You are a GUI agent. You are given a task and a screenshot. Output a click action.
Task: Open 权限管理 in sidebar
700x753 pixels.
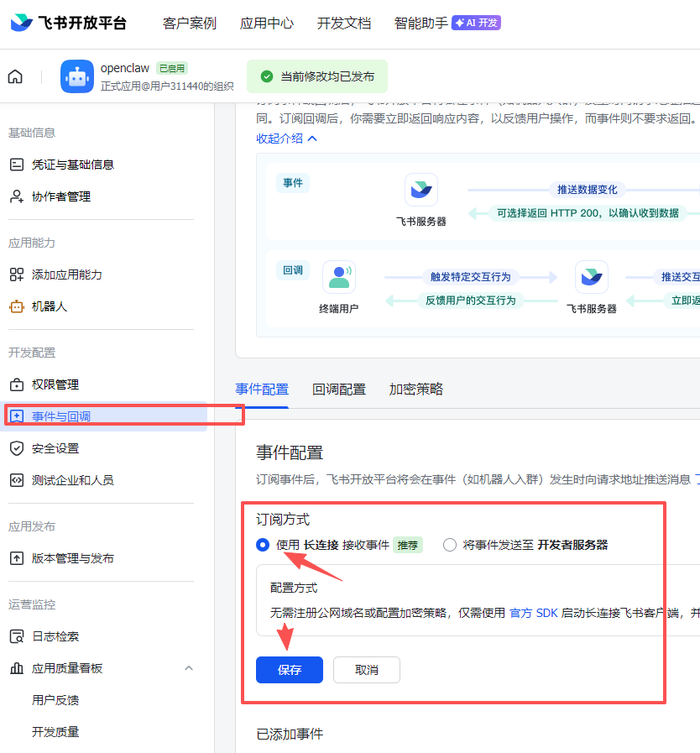(x=55, y=384)
